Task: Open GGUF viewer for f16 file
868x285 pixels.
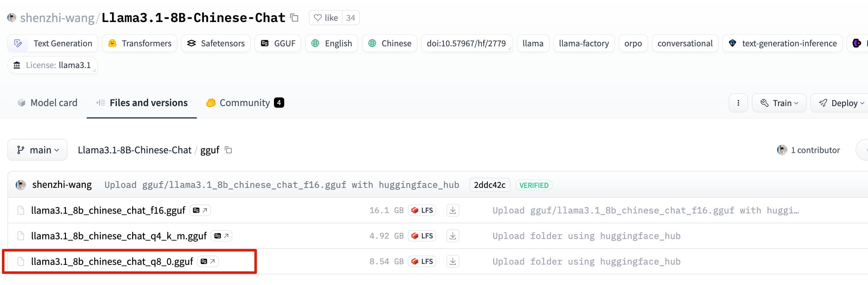Action: click(200, 210)
